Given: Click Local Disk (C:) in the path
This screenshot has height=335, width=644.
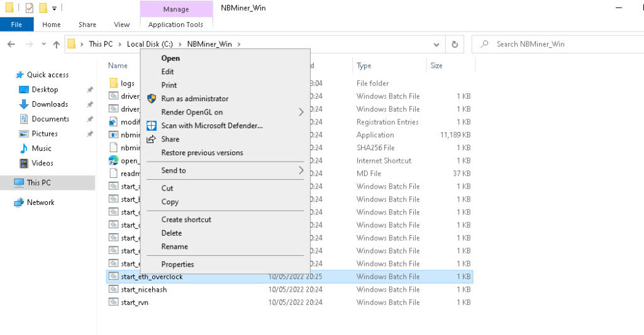Looking at the screenshot, I should pyautogui.click(x=150, y=44).
